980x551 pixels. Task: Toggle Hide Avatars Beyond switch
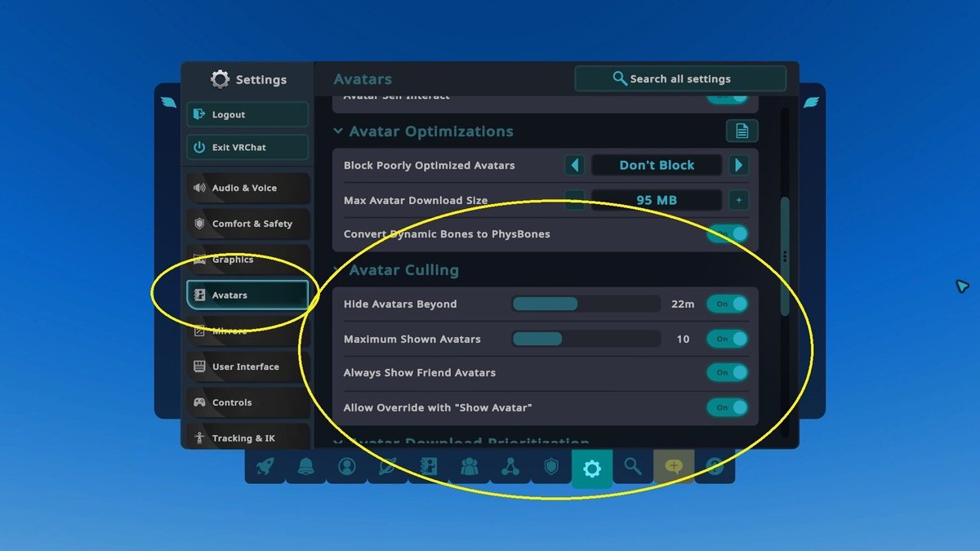[x=727, y=304]
